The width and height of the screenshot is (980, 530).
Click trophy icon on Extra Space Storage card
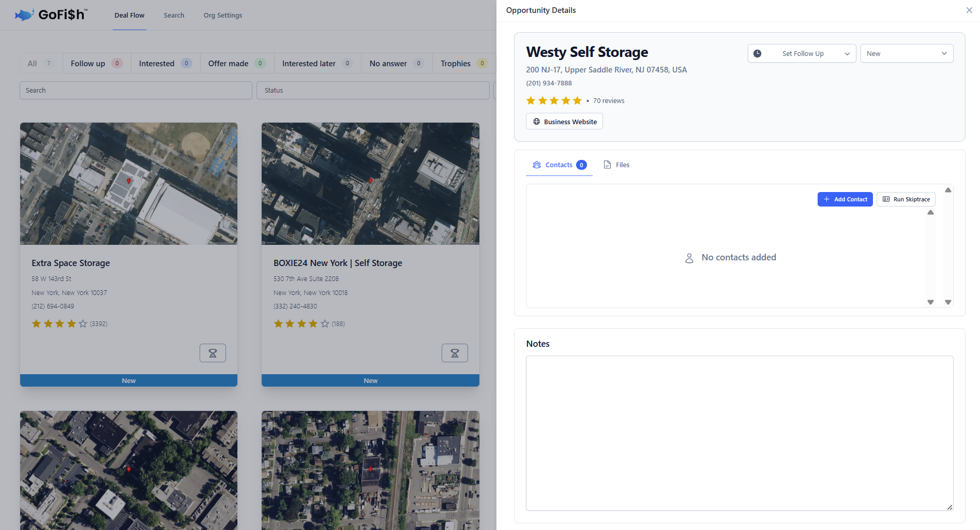point(213,353)
